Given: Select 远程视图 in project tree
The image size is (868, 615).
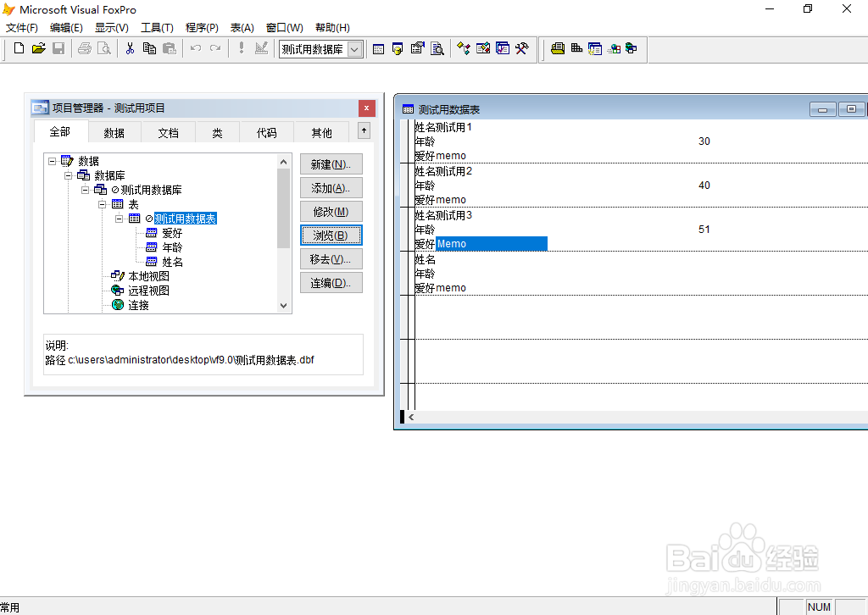Looking at the screenshot, I should tap(148, 291).
